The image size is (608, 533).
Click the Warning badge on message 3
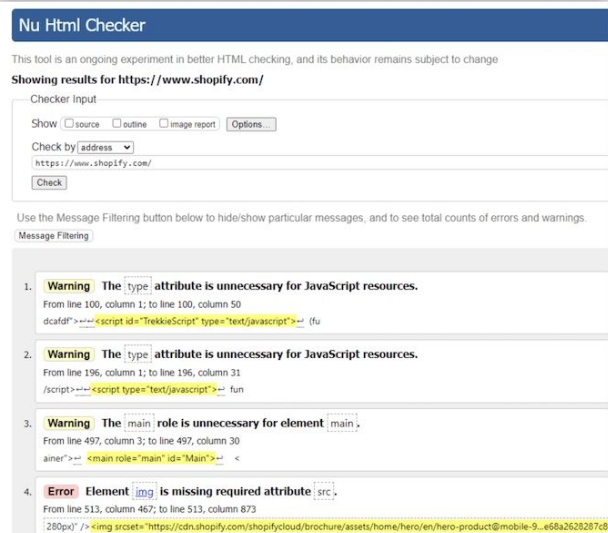(69, 423)
